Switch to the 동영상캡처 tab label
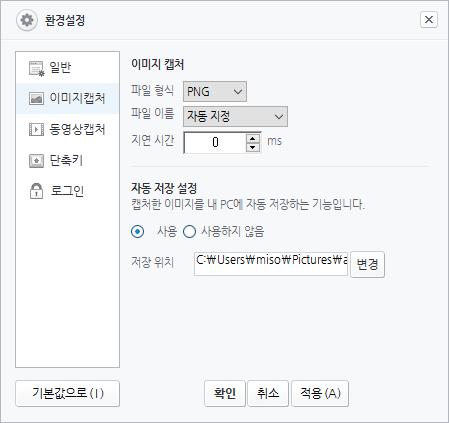Image resolution: width=449 pixels, height=423 pixels. (x=77, y=129)
